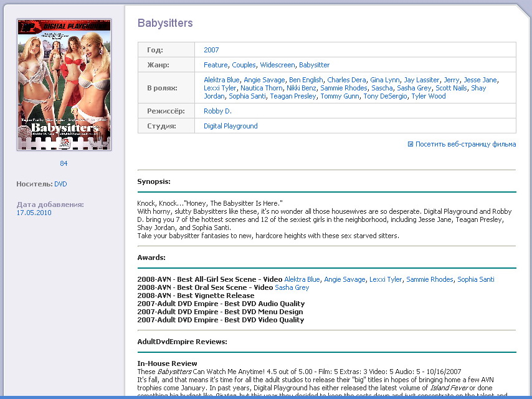The width and height of the screenshot is (532, 399).
Task: Click the В ролях: label cell
Action: 166,88
